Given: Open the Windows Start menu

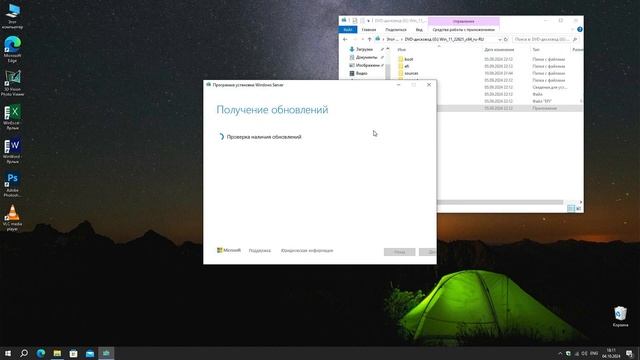Looking at the screenshot, I should point(8,353).
